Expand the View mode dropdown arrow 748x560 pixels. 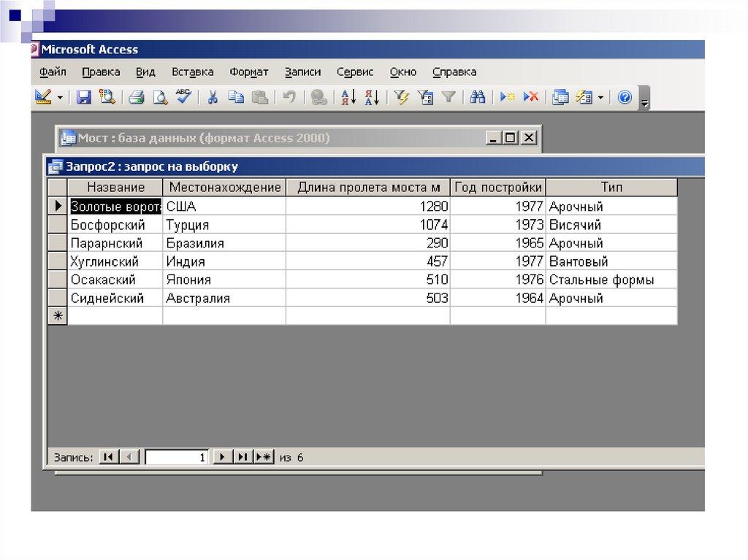60,98
